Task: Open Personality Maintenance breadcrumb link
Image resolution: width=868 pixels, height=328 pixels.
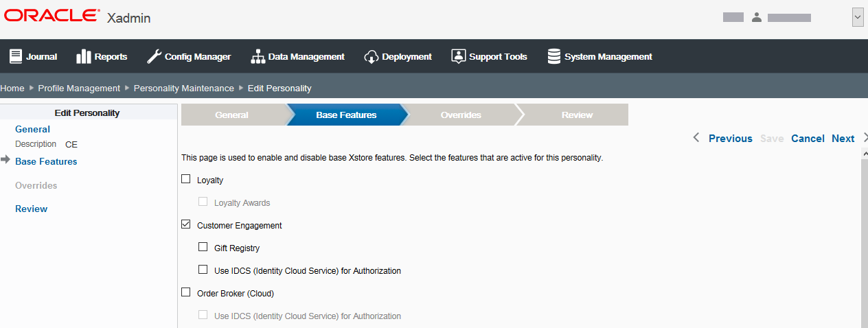Action: pyautogui.click(x=183, y=88)
